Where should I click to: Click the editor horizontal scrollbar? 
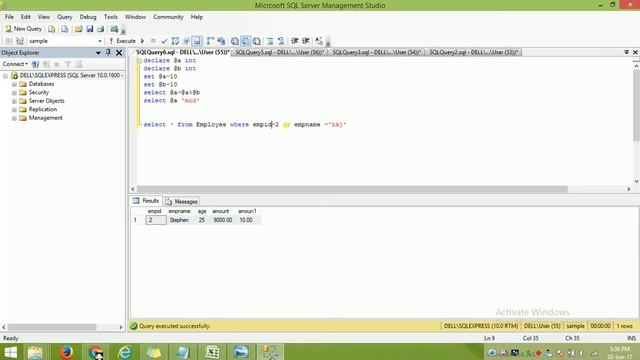click(x=352, y=189)
